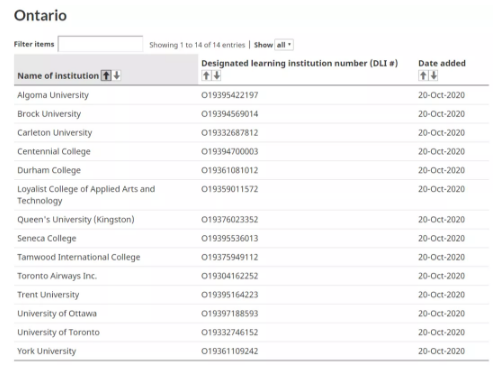Image resolution: width=499 pixels, height=374 pixels.
Task: Click the Filter items text field
Action: pos(100,44)
